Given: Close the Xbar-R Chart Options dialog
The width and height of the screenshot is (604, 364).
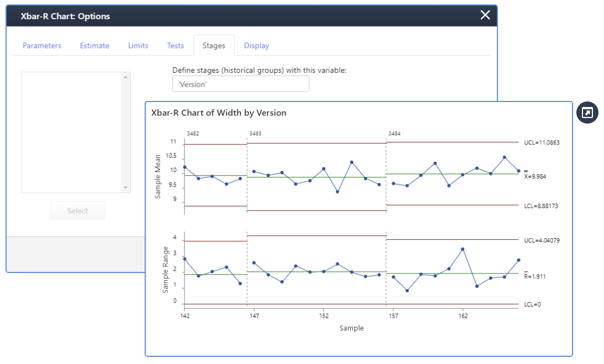Looking at the screenshot, I should pos(485,15).
